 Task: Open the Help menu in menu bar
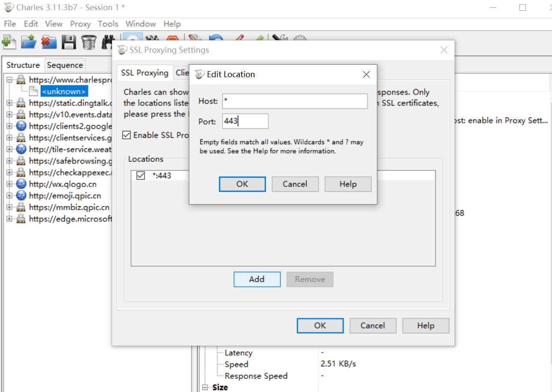click(x=172, y=24)
